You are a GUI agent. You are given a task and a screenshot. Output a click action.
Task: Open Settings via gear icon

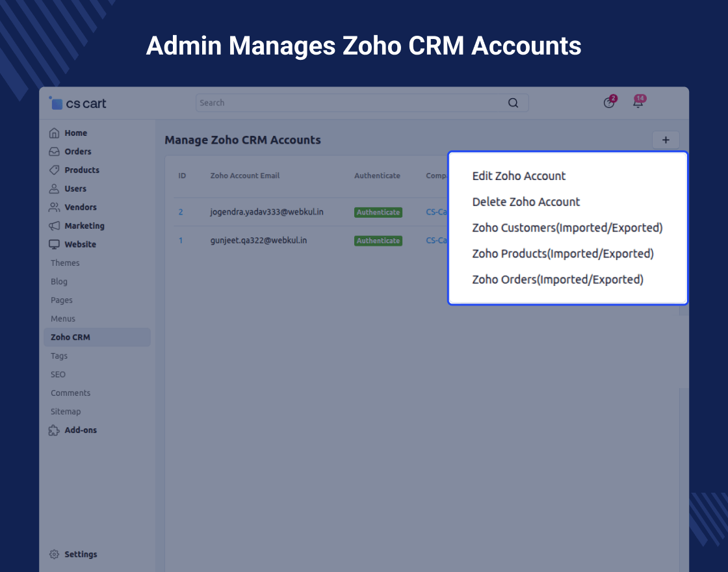pyautogui.click(x=54, y=554)
